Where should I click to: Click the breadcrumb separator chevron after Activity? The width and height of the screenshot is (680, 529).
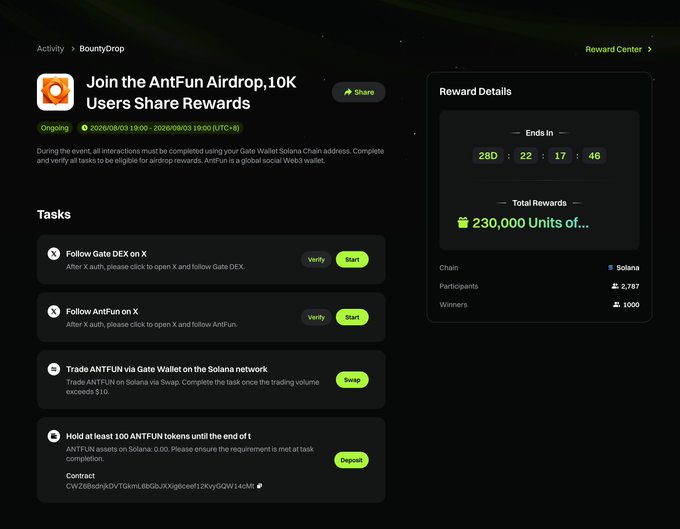73,49
